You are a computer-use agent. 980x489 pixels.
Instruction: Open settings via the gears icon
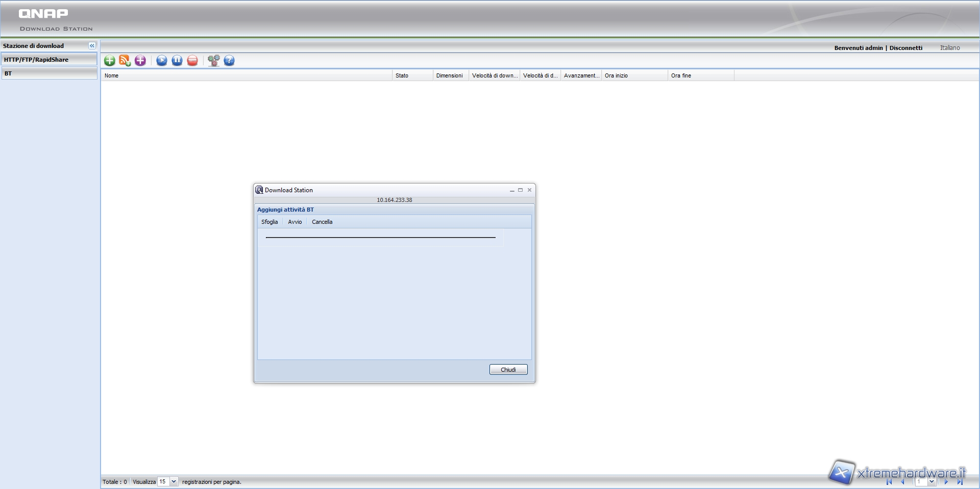pos(213,61)
